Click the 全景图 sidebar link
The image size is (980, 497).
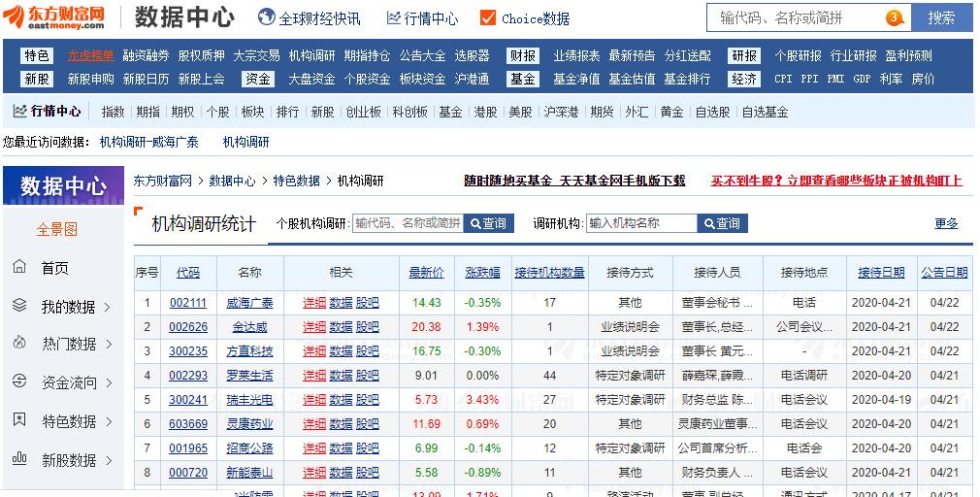57,229
